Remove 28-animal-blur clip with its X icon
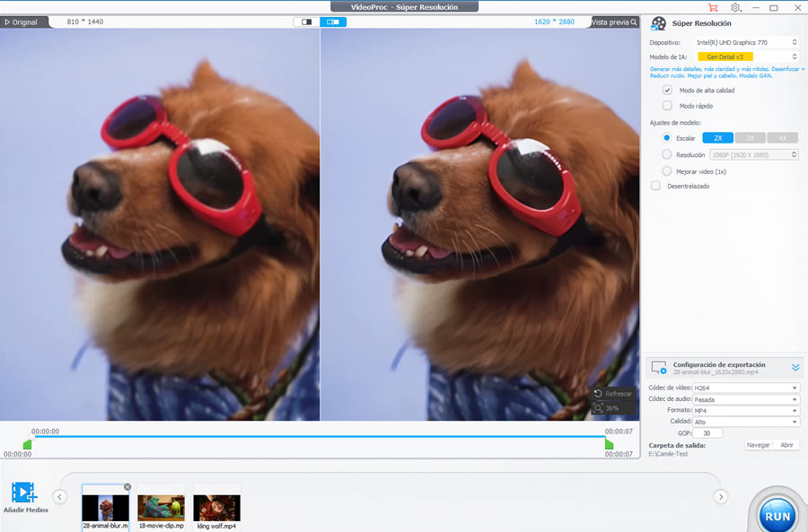The image size is (808, 532). [127, 486]
